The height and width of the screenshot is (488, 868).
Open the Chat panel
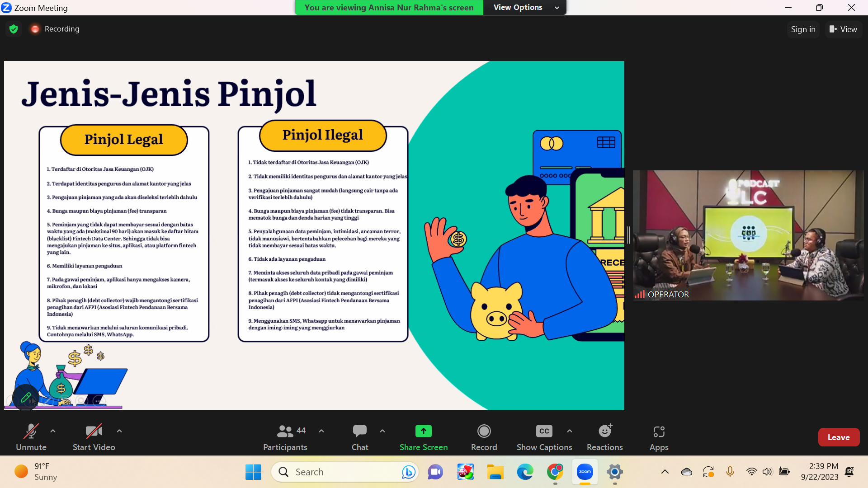pos(360,437)
